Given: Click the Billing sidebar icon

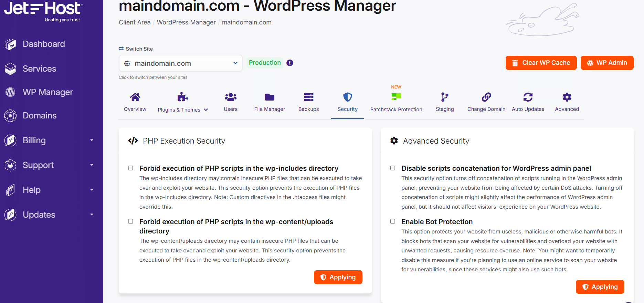Looking at the screenshot, I should point(10,140).
